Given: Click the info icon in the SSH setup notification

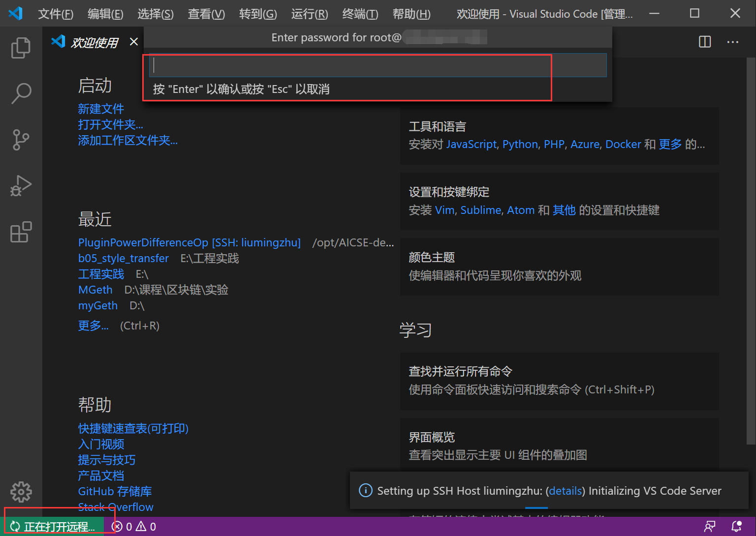Looking at the screenshot, I should point(365,490).
